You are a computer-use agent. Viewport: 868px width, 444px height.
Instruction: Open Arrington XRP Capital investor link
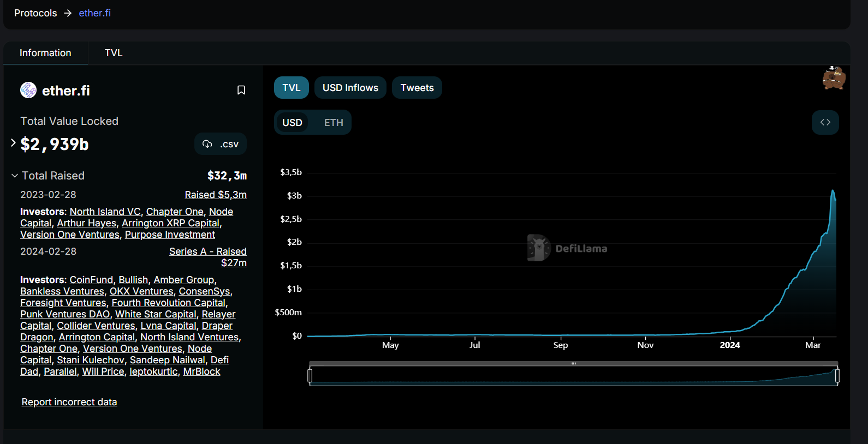(170, 223)
